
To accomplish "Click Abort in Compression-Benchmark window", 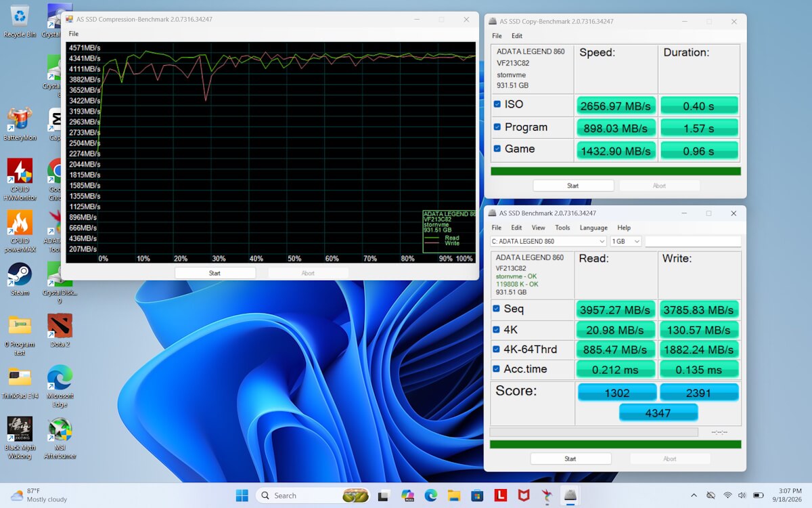I will (308, 273).
